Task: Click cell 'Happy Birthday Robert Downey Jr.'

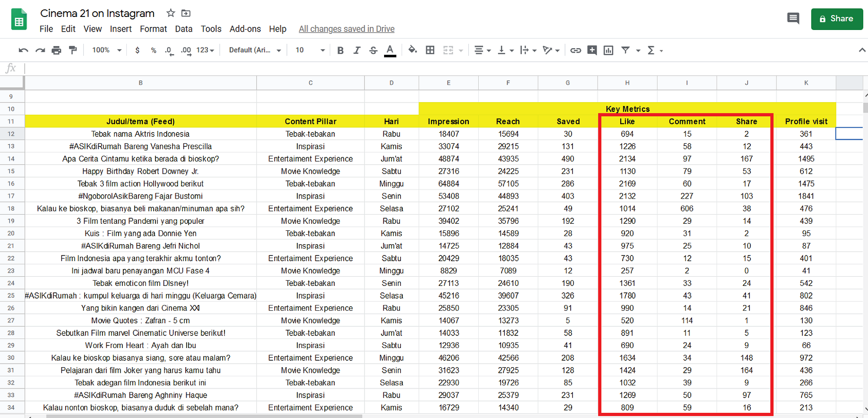Action: point(141,171)
